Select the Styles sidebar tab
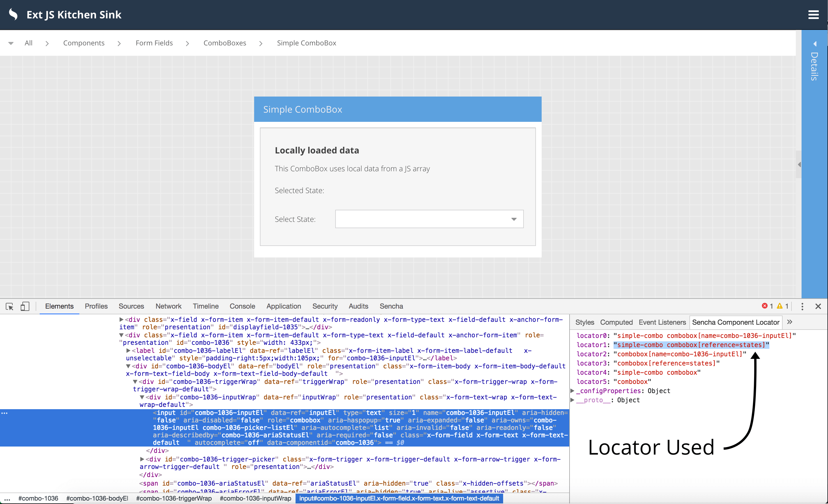The height and width of the screenshot is (504, 828). (x=585, y=322)
